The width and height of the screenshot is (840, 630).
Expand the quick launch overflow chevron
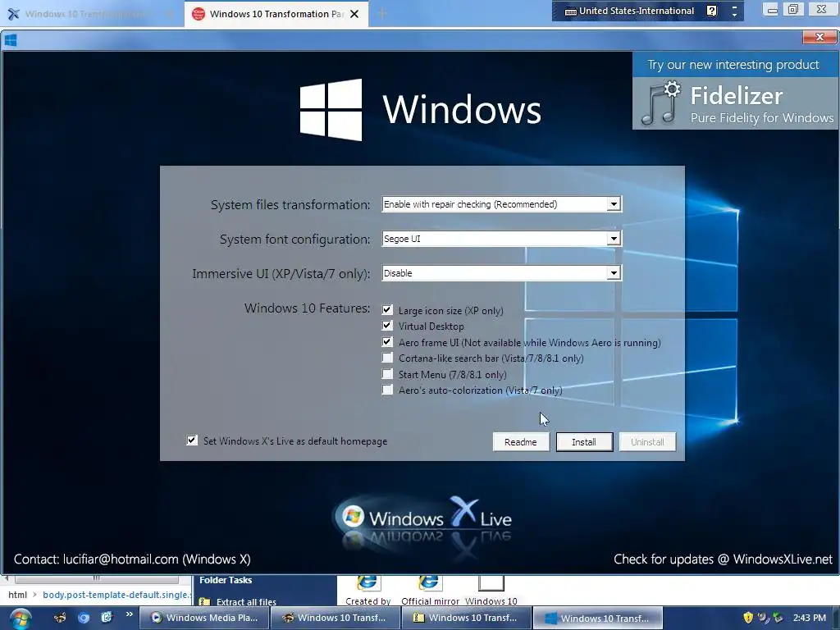[129, 614]
